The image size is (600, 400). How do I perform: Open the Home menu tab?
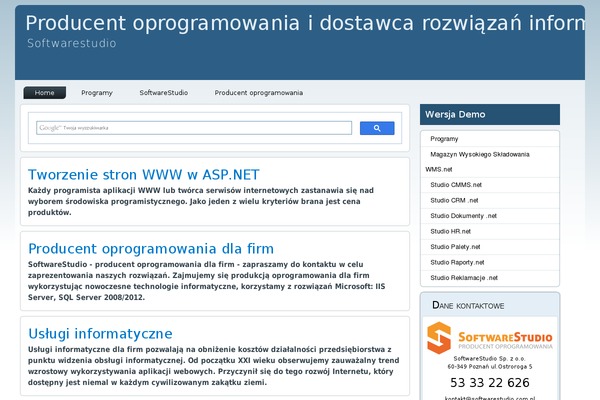click(x=44, y=93)
